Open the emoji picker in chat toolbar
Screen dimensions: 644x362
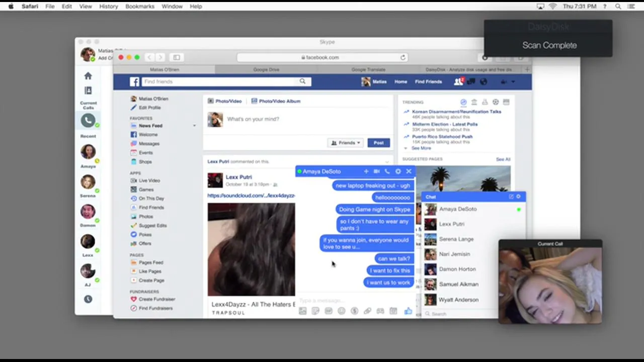[342, 311]
